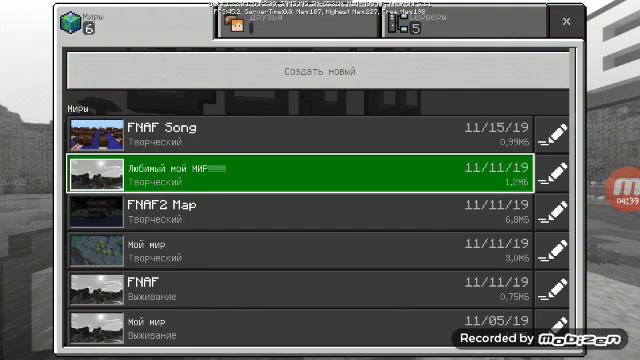Viewport: 640px width, 360px height.
Task: Click the globe icon on Миры tab
Action: (70, 22)
